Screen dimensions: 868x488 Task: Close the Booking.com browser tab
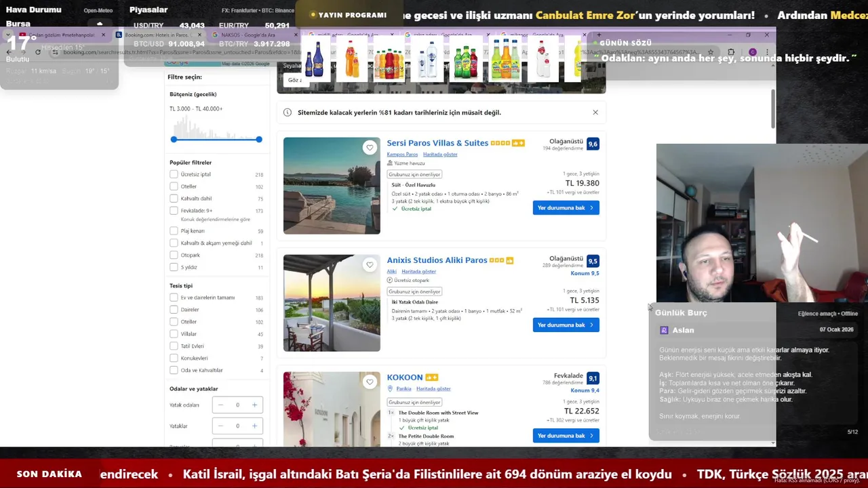click(200, 35)
